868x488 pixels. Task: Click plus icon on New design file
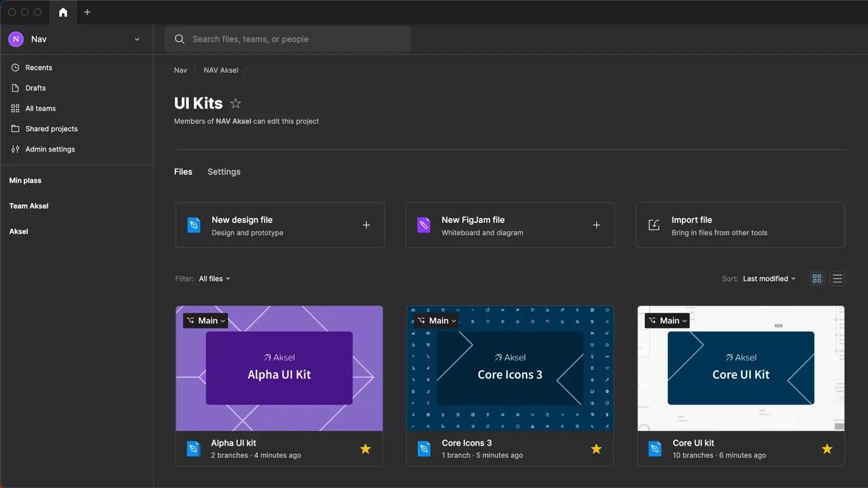pos(366,225)
